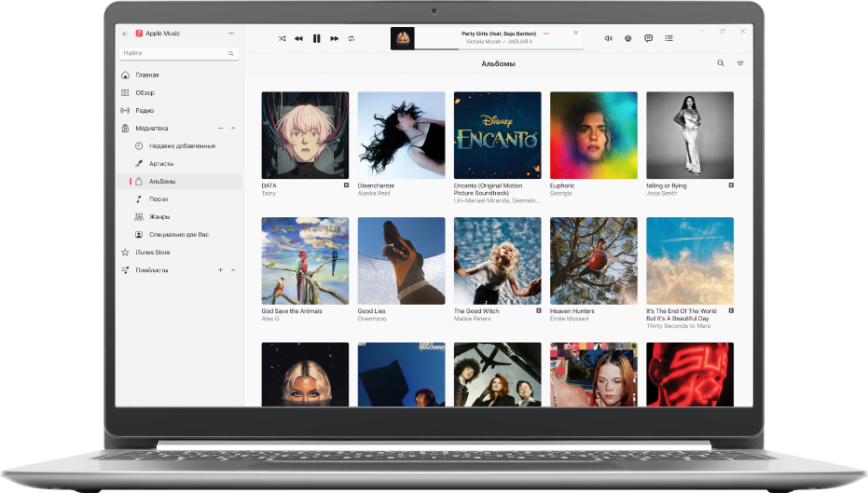Open God Save the Animals cover
The width and height of the screenshot is (868, 493).
pos(305,261)
